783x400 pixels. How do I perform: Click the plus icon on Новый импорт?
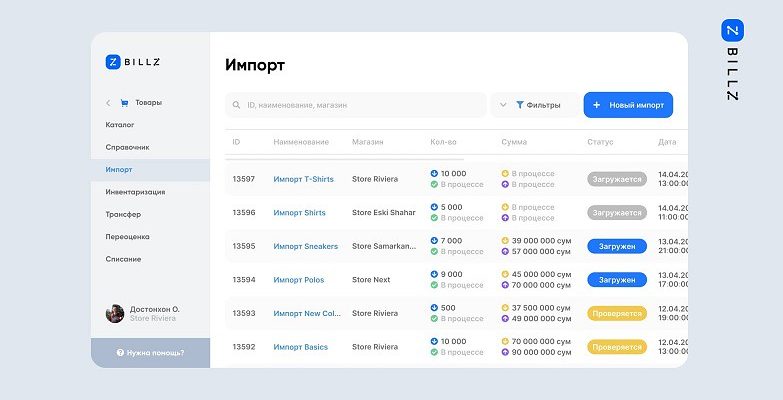(x=597, y=105)
